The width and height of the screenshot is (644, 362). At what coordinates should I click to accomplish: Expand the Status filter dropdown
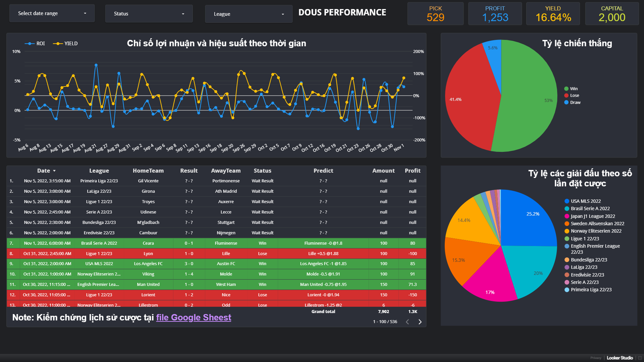[149, 14]
